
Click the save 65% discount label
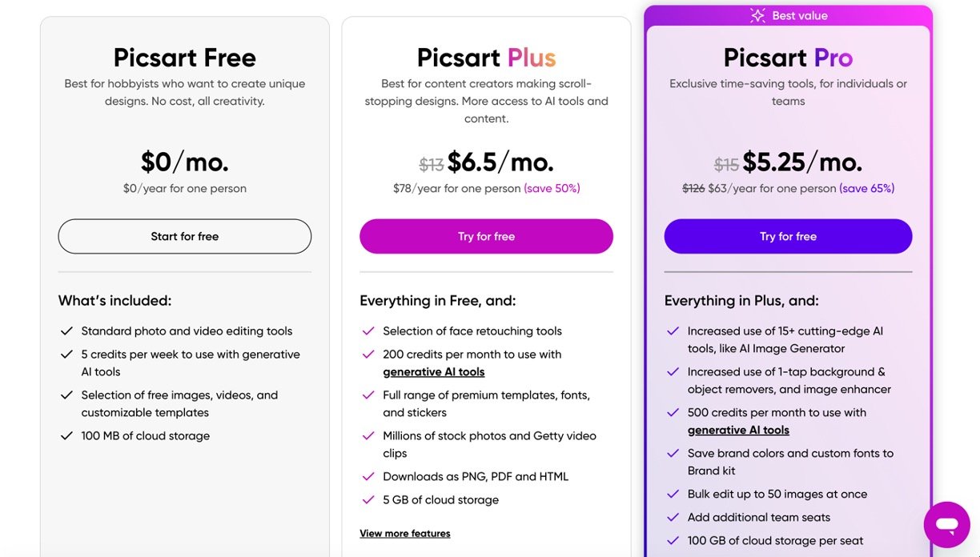866,188
